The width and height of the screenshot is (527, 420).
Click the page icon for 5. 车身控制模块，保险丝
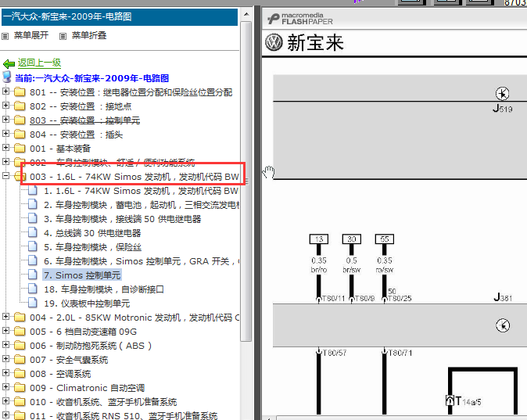point(33,247)
